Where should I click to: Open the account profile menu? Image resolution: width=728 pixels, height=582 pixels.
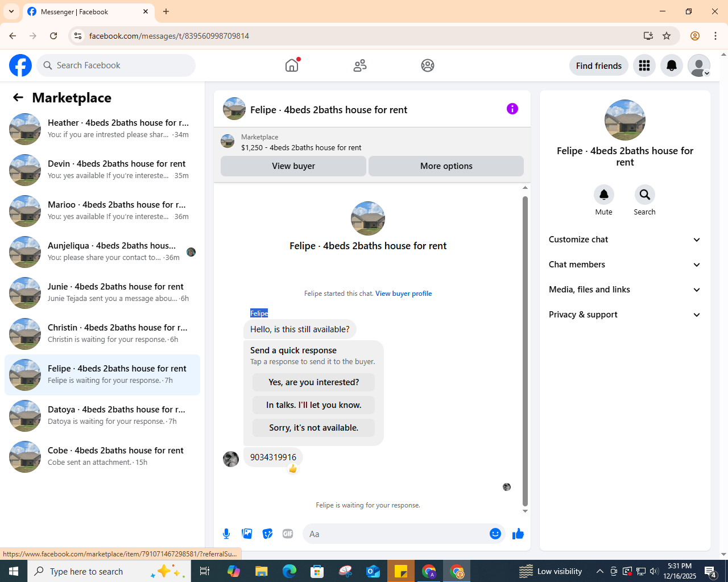pos(699,65)
